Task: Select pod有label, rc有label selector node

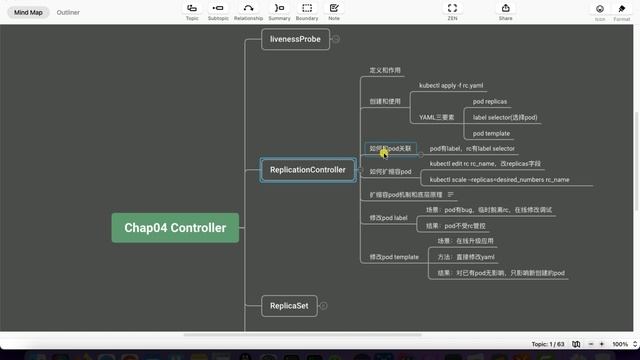Action: (472, 149)
